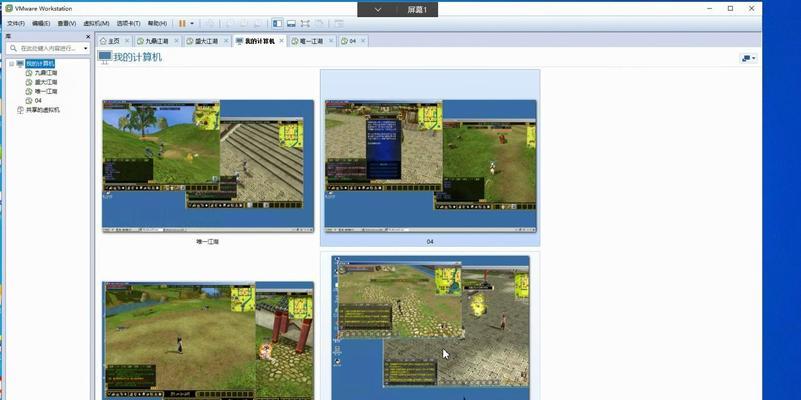This screenshot has width=801, height=400.
Task: Click the 唯一江湖 virtual machine thumbnail
Action: pos(208,166)
